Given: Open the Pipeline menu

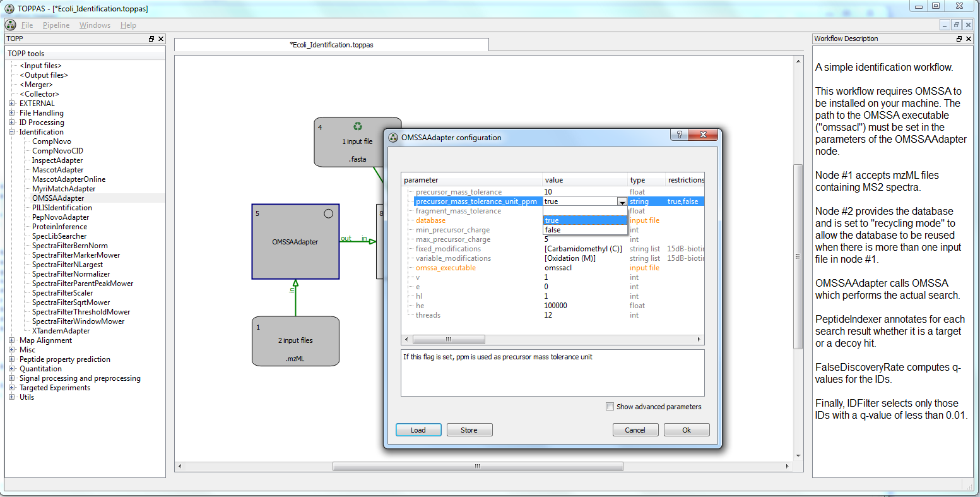Looking at the screenshot, I should (x=56, y=25).
